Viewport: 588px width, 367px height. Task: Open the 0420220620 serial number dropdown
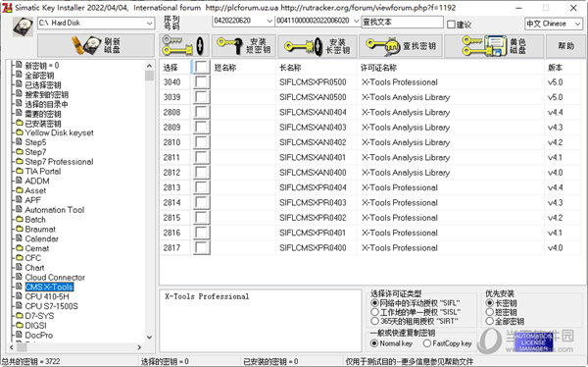pos(269,21)
